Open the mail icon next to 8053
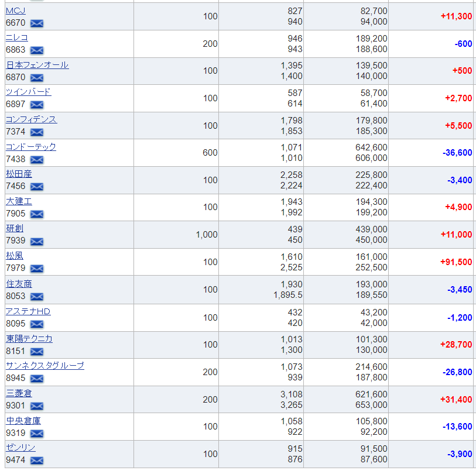The width and height of the screenshot is (476, 474). (37, 296)
